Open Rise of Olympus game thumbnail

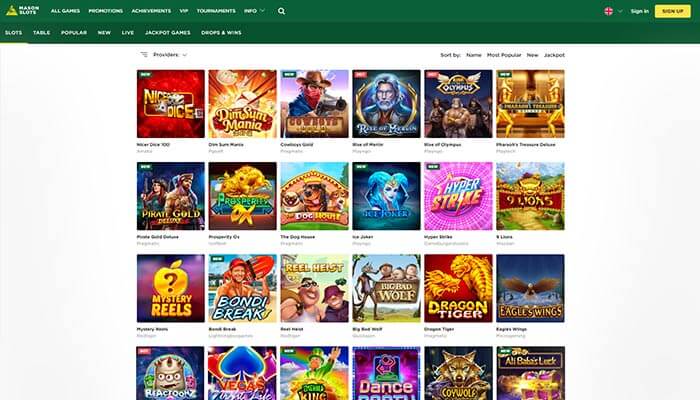458,104
